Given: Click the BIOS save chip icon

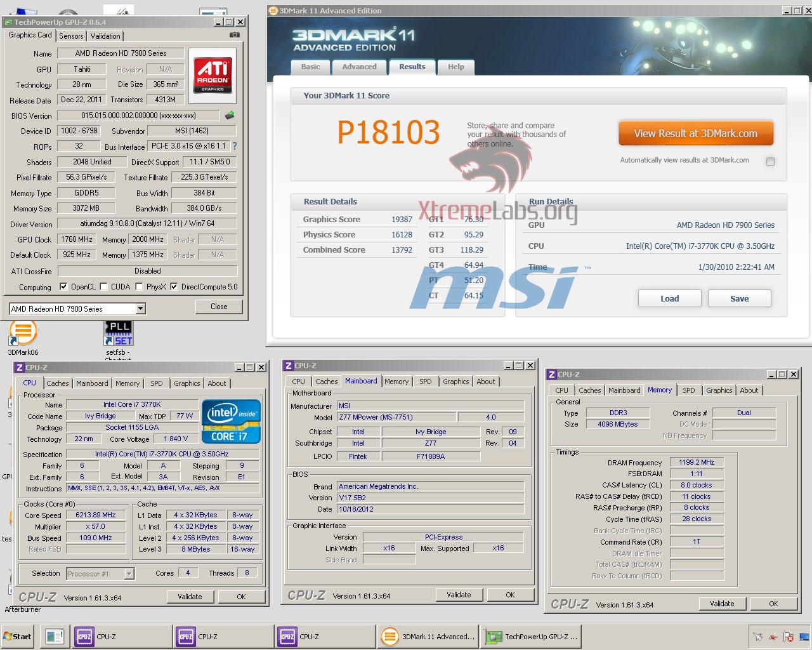Looking at the screenshot, I should [x=230, y=116].
